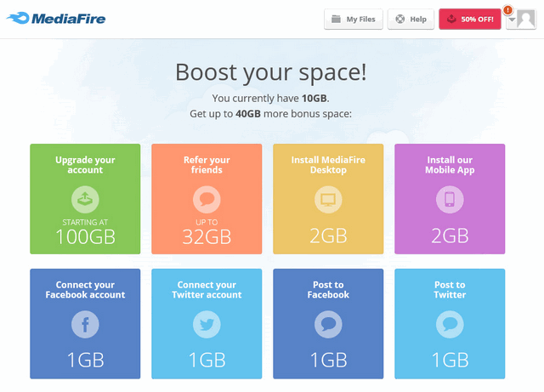
Task: Click the user profile avatar
Action: 526,19
